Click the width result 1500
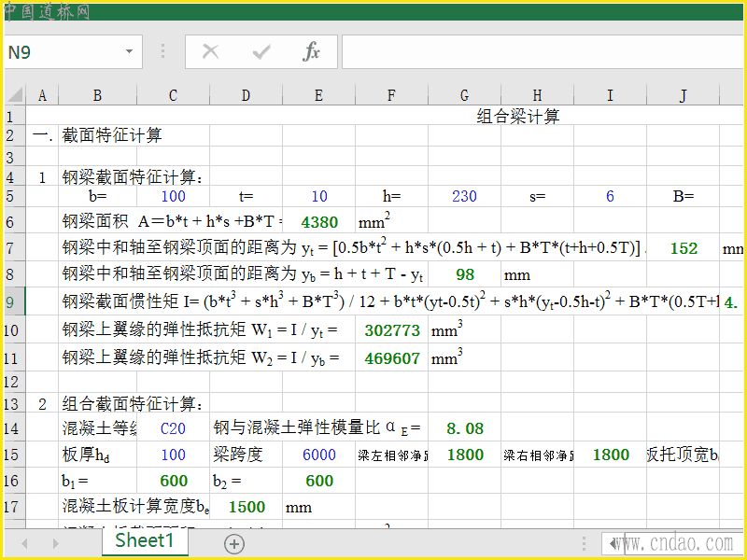 point(247,507)
